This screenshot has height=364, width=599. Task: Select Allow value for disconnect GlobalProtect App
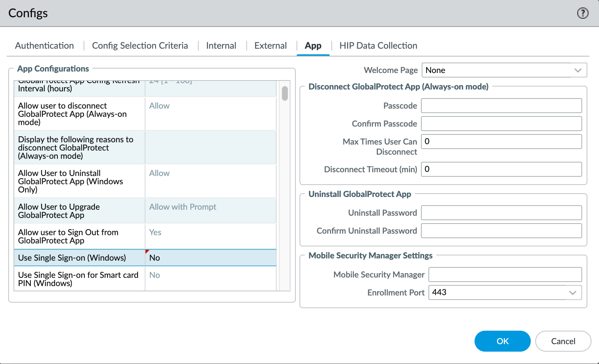(x=211, y=113)
